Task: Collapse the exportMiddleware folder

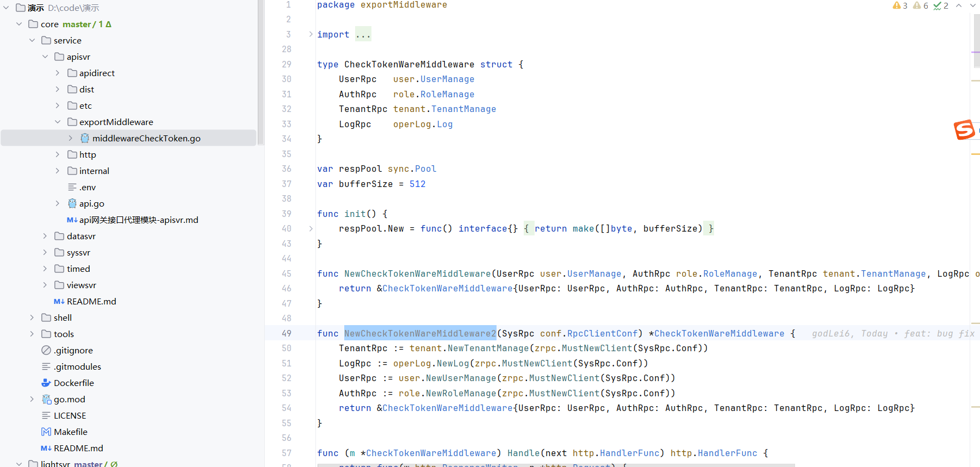Action: (58, 122)
